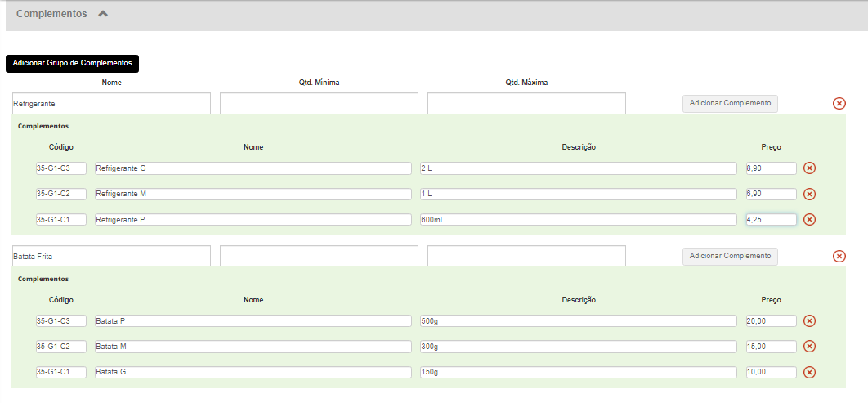
Task: Edit name field Refrigerante G
Action: (253, 168)
